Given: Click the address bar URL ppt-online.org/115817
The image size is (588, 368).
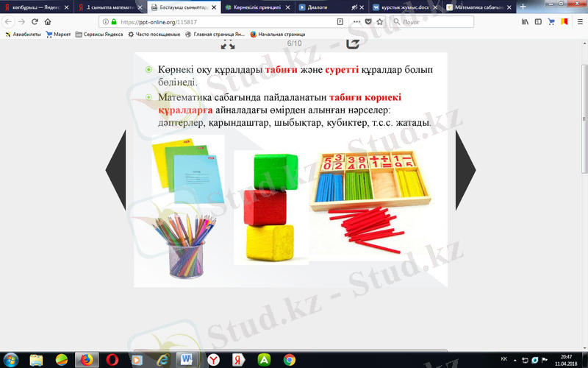Looking at the screenshot, I should click(159, 22).
